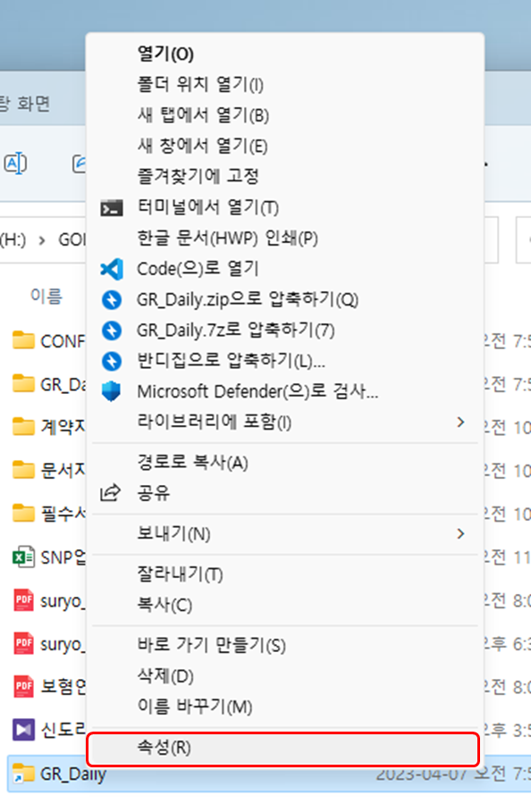The height and width of the screenshot is (812, 531).
Task: Choose 반디집으로 압축하기(L)... label
Action: pos(231,360)
